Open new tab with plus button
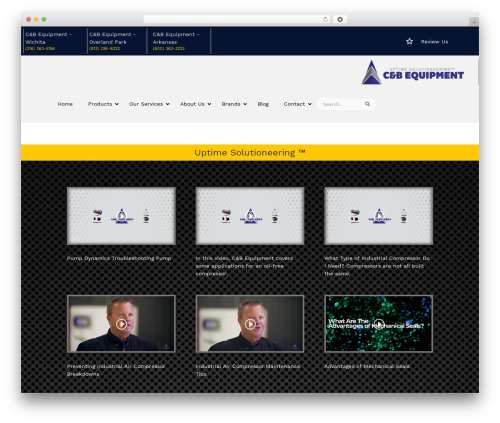This screenshot has height=423, width=500. pos(474,22)
